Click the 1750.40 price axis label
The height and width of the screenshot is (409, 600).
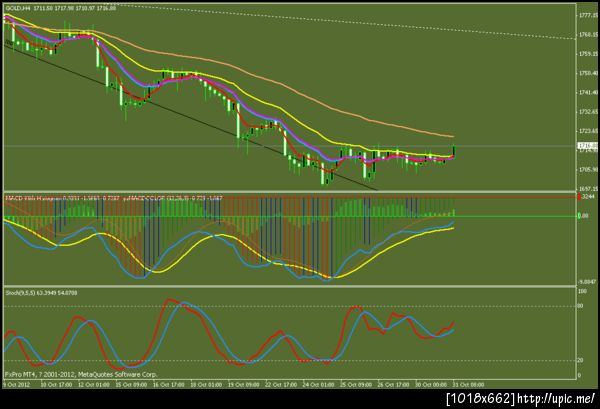[588, 73]
